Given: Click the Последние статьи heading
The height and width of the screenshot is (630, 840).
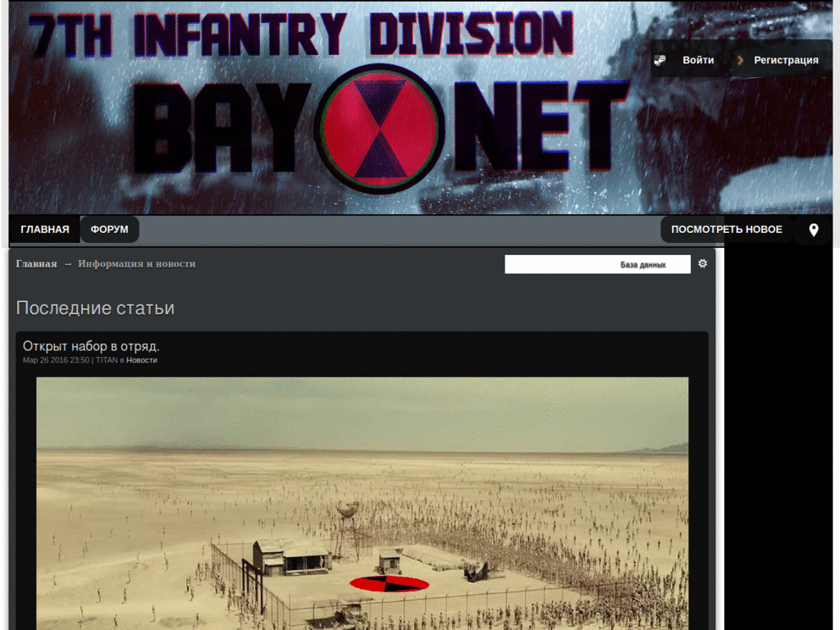Looking at the screenshot, I should tap(95, 308).
